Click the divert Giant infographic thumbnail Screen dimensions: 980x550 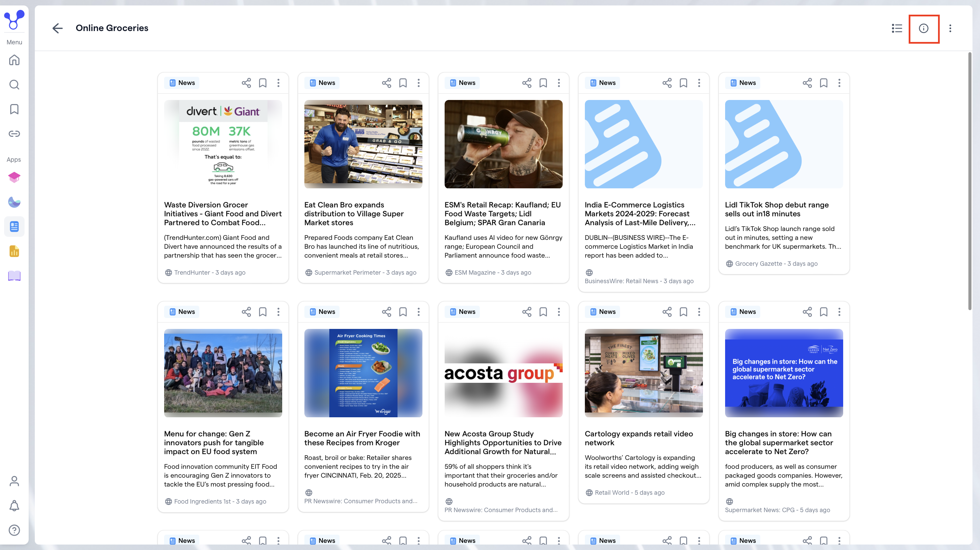[x=223, y=144]
